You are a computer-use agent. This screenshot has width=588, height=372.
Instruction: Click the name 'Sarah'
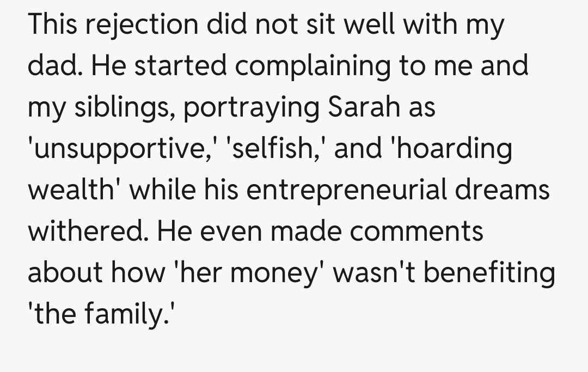[x=364, y=107]
